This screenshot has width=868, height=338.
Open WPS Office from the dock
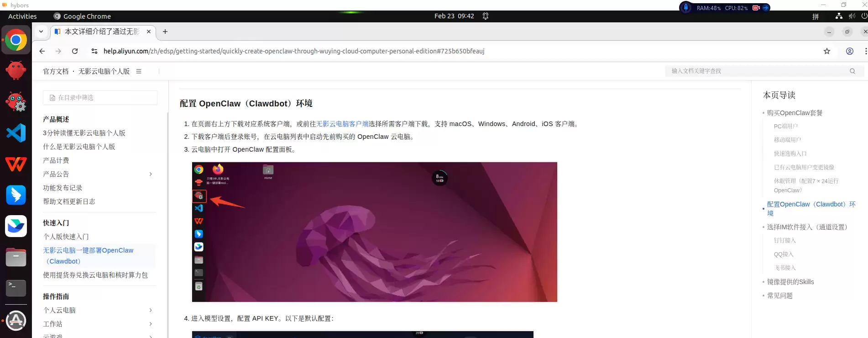pyautogui.click(x=16, y=164)
